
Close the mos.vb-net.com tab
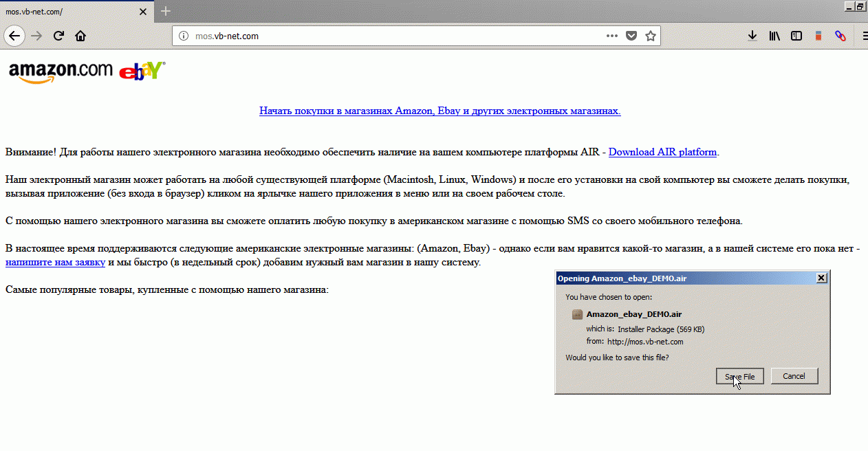click(142, 12)
